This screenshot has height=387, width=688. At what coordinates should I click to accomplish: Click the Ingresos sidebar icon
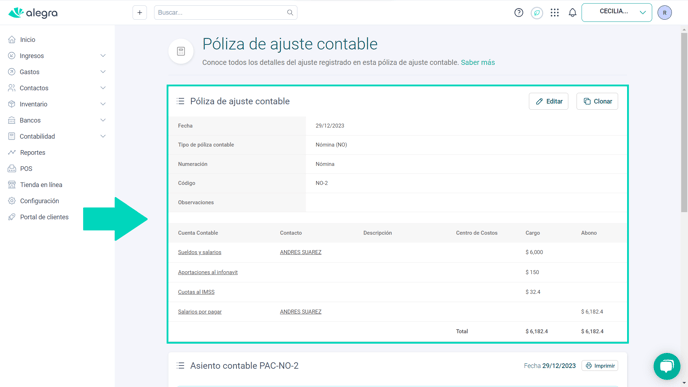[x=12, y=56]
